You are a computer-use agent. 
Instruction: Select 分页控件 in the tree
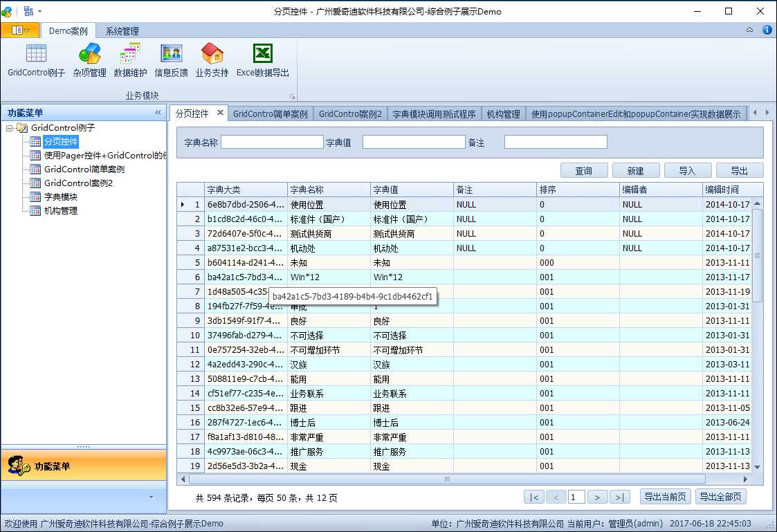(x=61, y=142)
